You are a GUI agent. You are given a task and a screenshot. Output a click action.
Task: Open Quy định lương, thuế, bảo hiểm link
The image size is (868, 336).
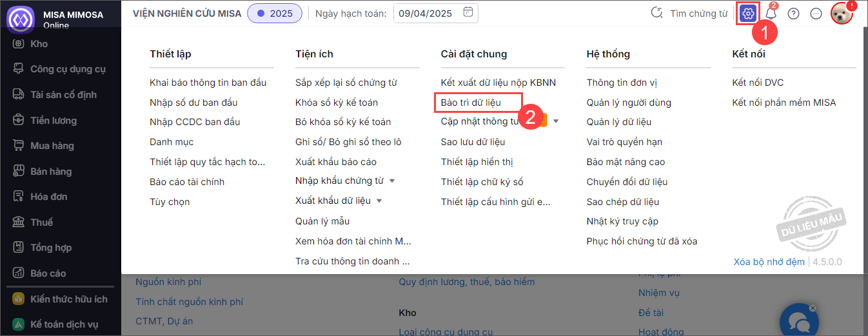pyautogui.click(x=467, y=282)
